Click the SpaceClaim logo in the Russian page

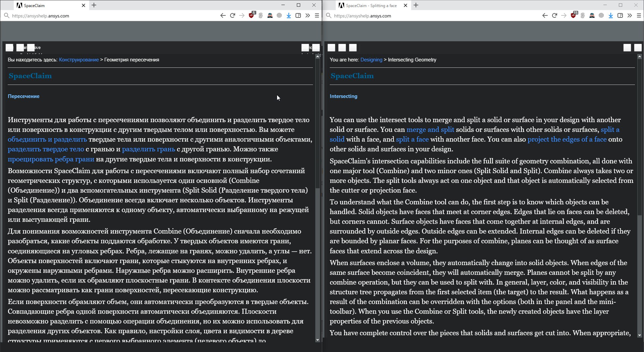[x=30, y=76]
